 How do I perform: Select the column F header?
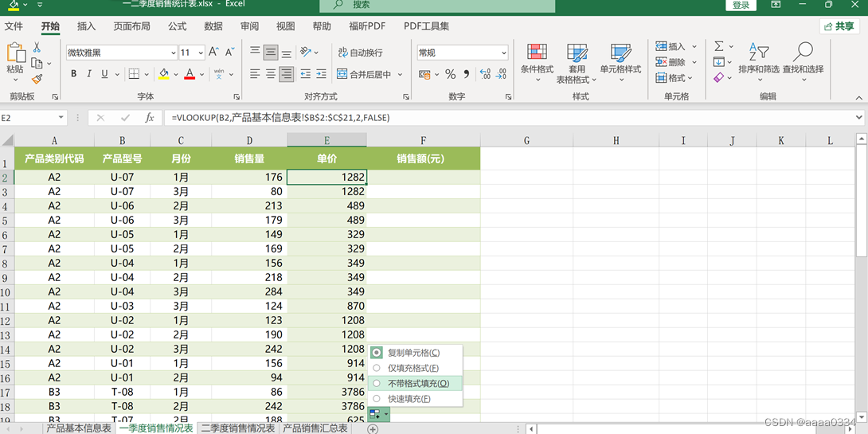[423, 141]
